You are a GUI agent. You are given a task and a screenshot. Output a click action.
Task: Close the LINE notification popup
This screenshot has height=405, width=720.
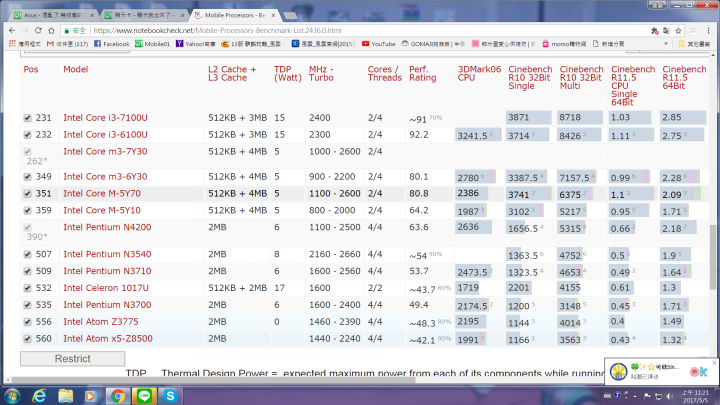click(714, 362)
